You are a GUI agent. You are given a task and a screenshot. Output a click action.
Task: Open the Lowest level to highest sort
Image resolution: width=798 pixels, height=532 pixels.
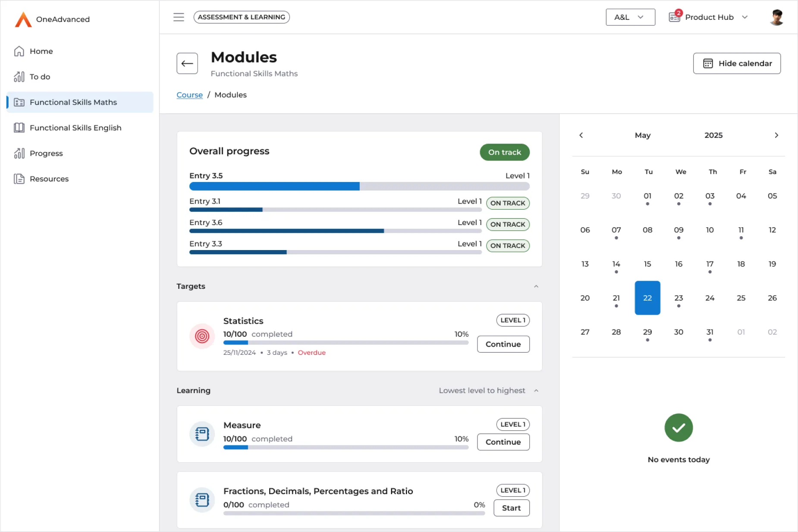[482, 391]
